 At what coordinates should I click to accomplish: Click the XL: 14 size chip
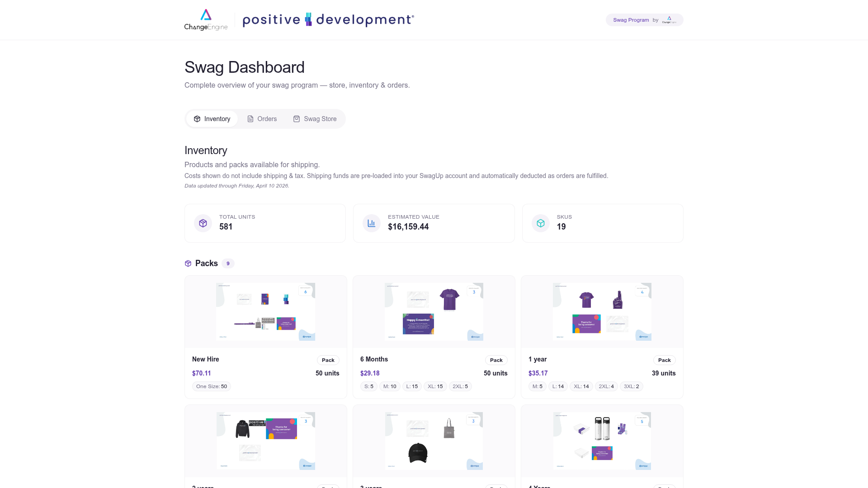(x=581, y=386)
